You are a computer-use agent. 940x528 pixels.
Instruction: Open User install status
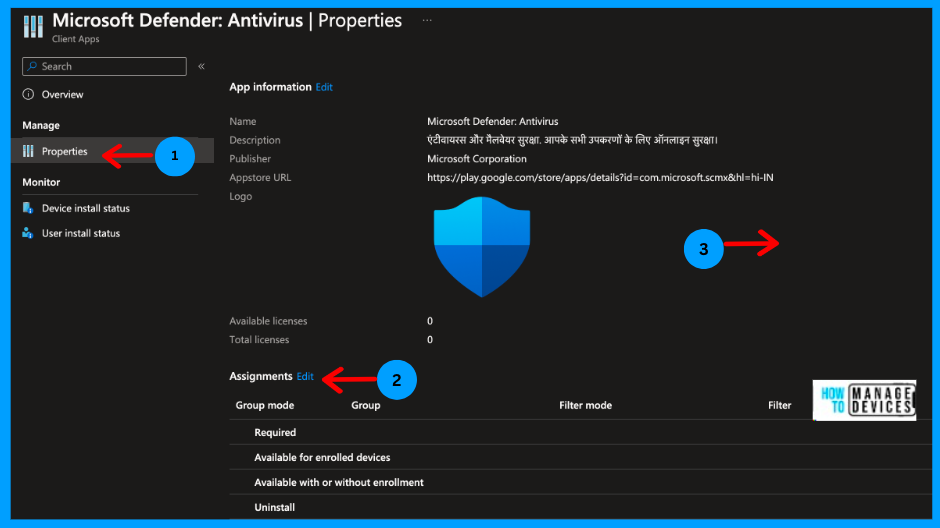(81, 234)
